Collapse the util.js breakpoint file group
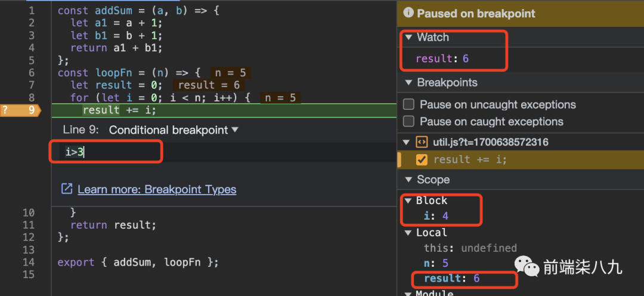The width and height of the screenshot is (644, 296). [407, 142]
